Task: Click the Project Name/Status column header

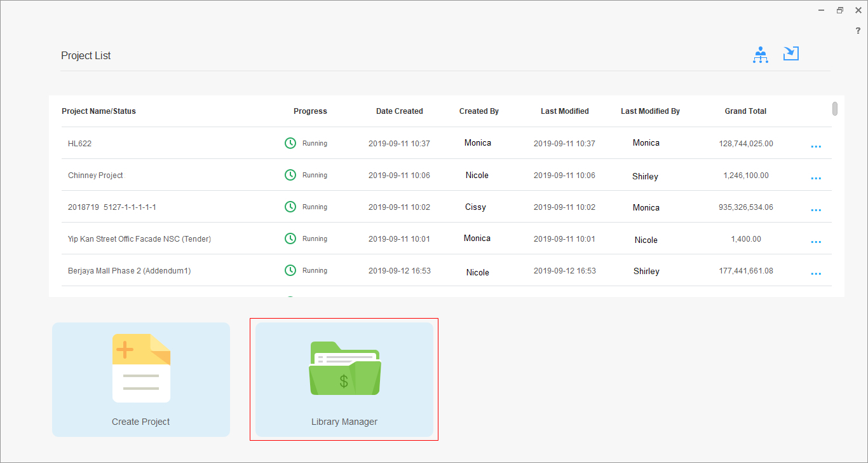Action: click(98, 111)
